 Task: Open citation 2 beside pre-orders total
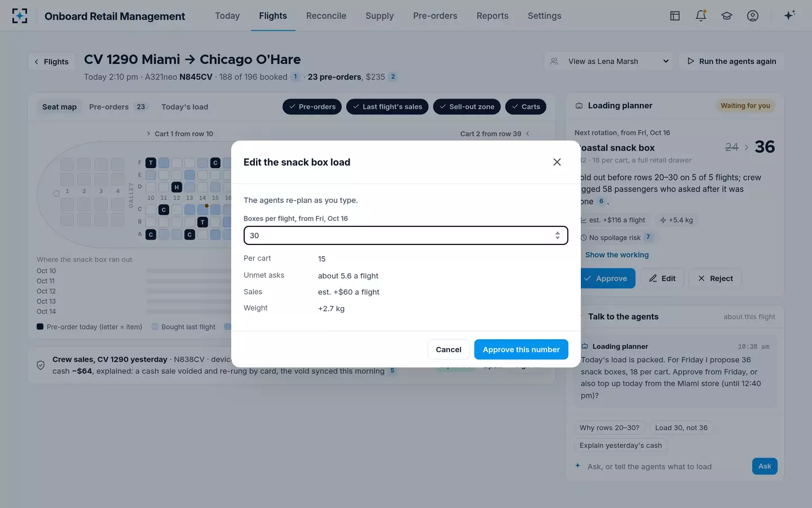(393, 77)
